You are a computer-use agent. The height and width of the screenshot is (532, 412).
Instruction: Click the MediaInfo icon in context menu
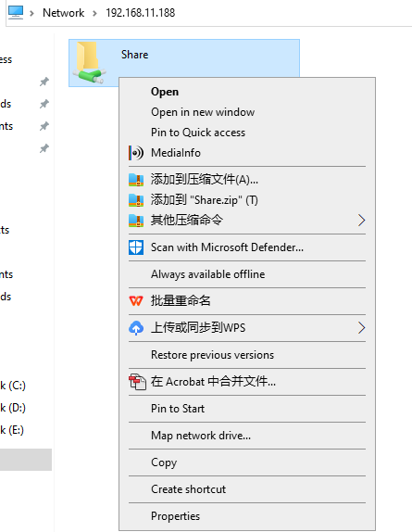pyautogui.click(x=136, y=153)
